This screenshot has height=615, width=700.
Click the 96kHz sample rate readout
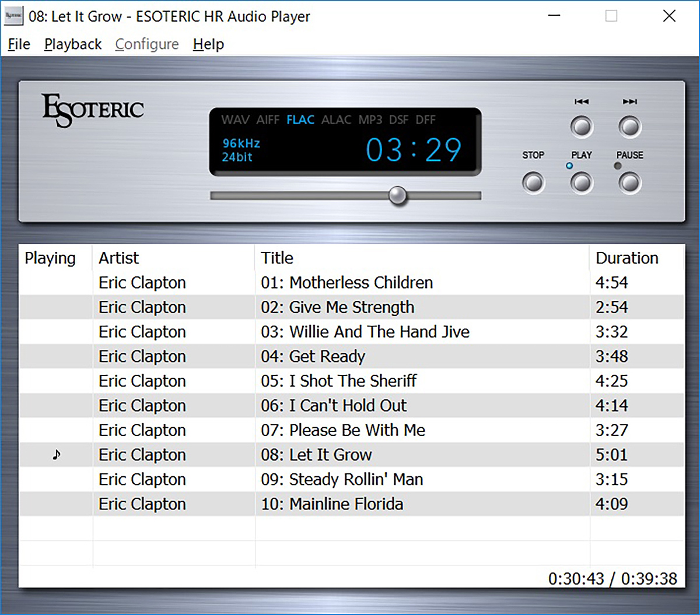tap(241, 143)
